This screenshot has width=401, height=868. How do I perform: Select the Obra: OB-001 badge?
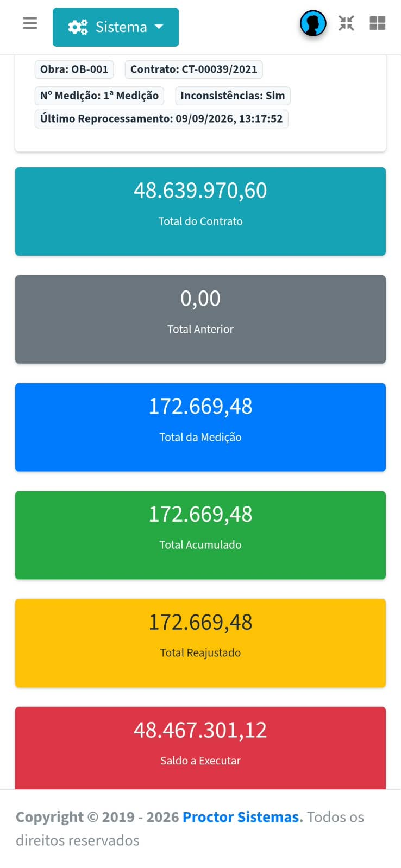click(x=74, y=69)
